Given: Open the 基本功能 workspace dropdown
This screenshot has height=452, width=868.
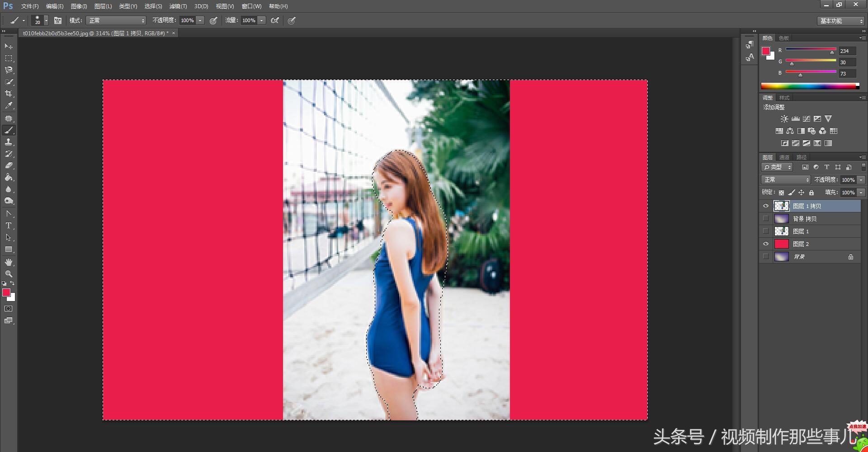Looking at the screenshot, I should (841, 21).
